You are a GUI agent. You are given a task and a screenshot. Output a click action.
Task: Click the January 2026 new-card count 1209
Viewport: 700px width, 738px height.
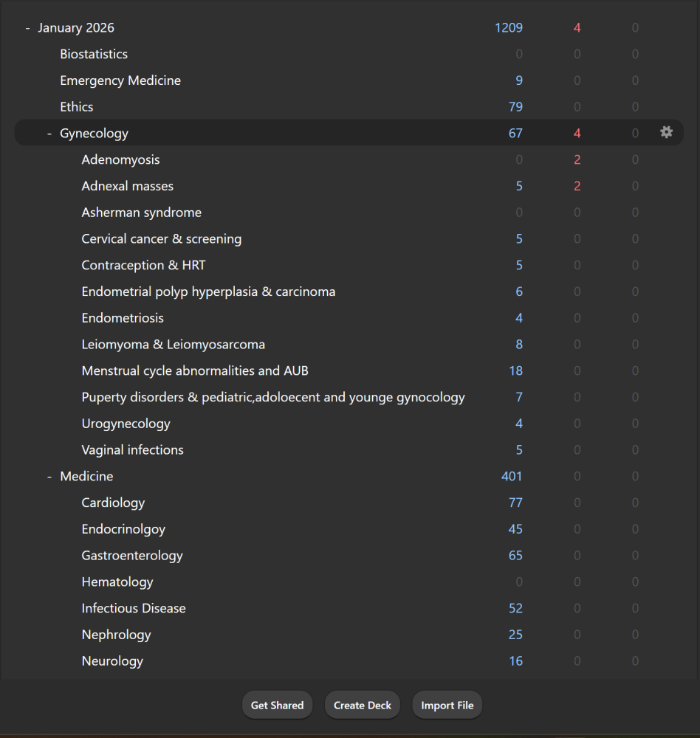(509, 28)
